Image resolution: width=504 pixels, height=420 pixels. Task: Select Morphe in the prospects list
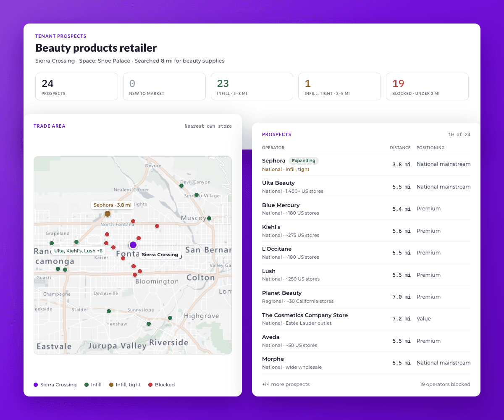pos(366,363)
